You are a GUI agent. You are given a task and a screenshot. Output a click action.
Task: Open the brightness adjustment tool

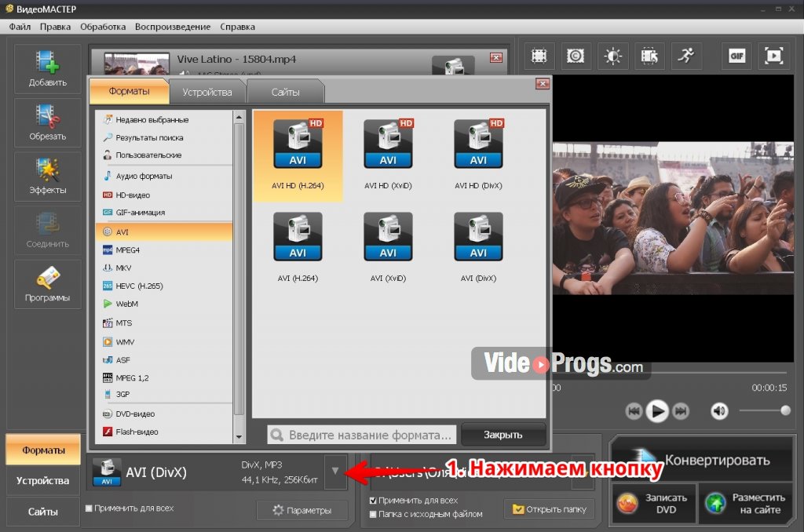[612, 56]
